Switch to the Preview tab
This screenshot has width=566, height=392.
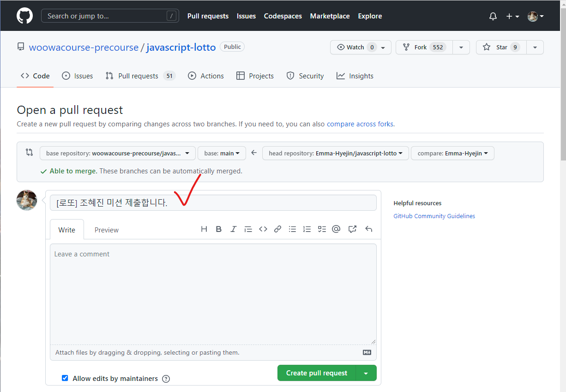tap(107, 230)
